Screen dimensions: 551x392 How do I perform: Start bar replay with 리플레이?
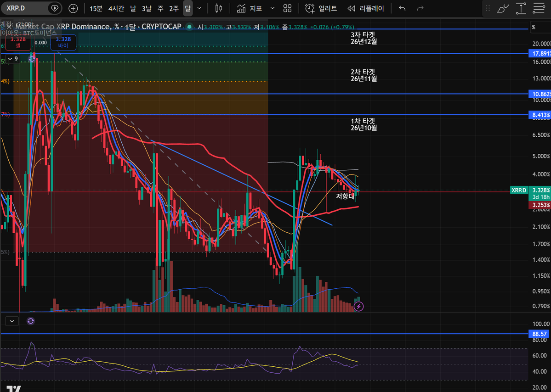tap(366, 8)
